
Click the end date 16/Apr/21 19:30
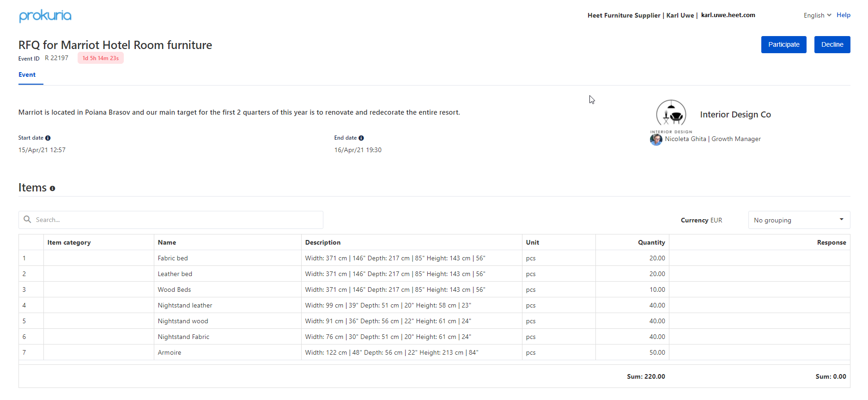click(358, 150)
